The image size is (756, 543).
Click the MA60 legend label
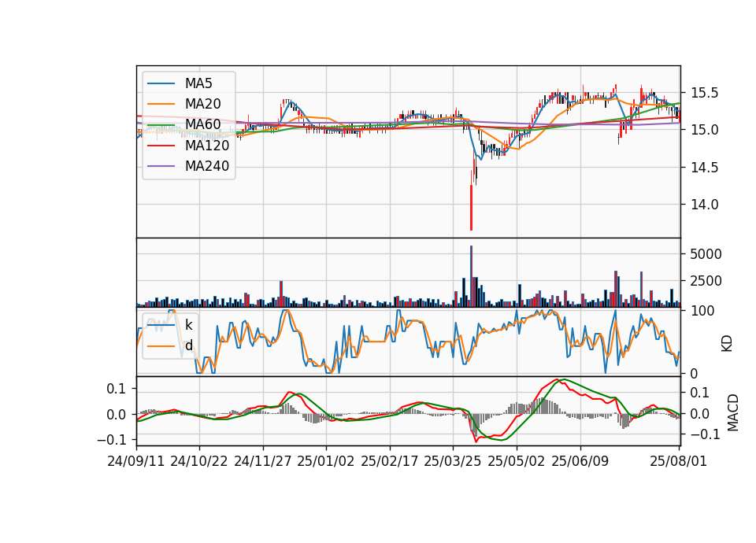coord(202,125)
